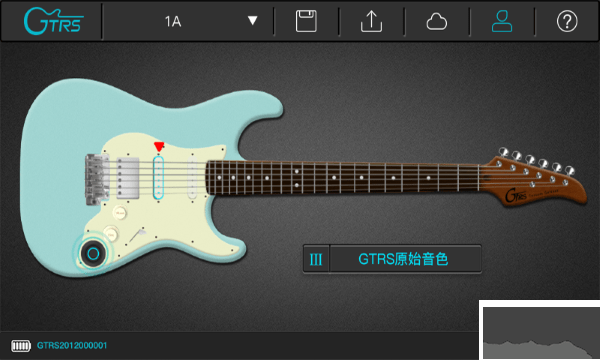Open the cloud presets icon
This screenshot has height=360, width=600.
437,21
